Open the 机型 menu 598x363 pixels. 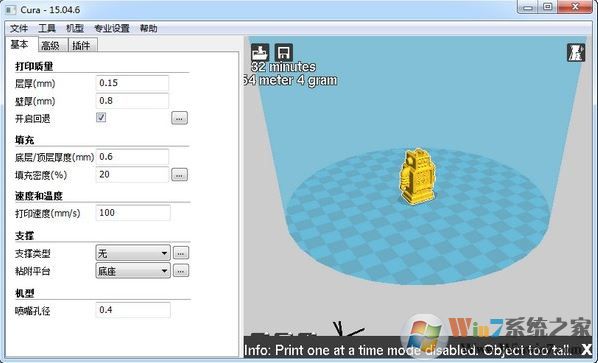tap(75, 28)
